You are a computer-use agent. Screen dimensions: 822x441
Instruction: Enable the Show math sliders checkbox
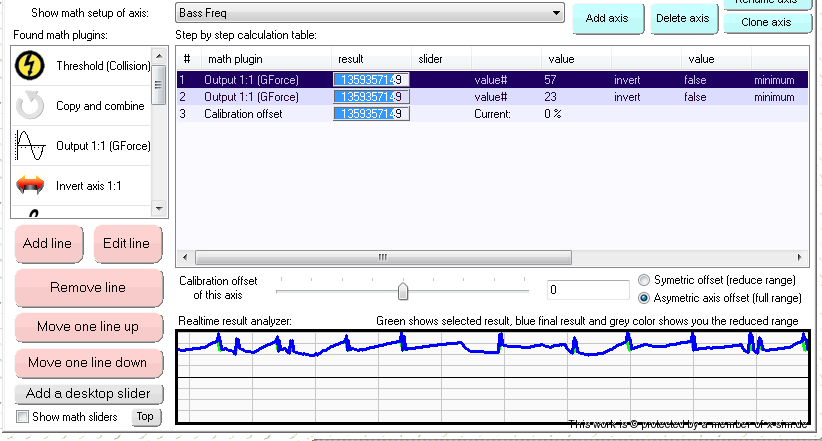tap(23, 417)
